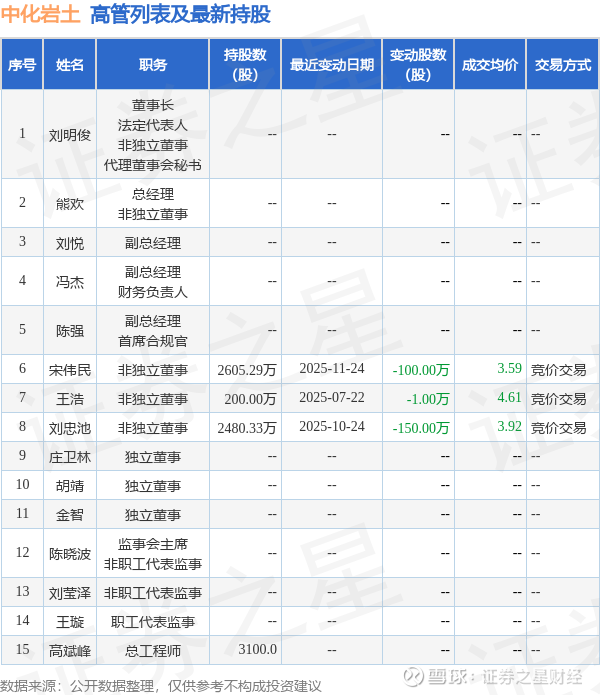
Task: Select the name 陈强
Action: [x=70, y=331]
